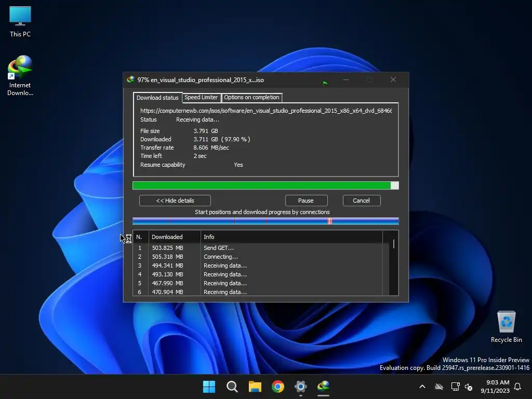Open the clock and date flyout
This screenshot has height=399, width=532.
coord(495,387)
